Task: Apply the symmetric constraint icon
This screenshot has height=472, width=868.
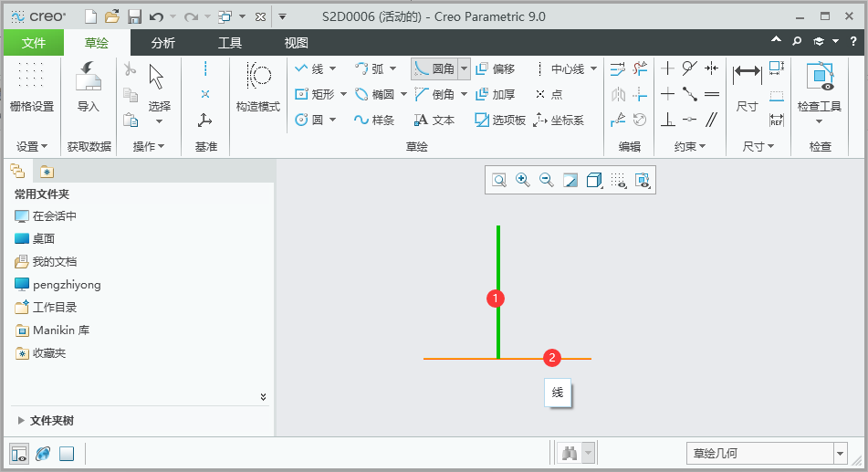Action: click(x=711, y=68)
